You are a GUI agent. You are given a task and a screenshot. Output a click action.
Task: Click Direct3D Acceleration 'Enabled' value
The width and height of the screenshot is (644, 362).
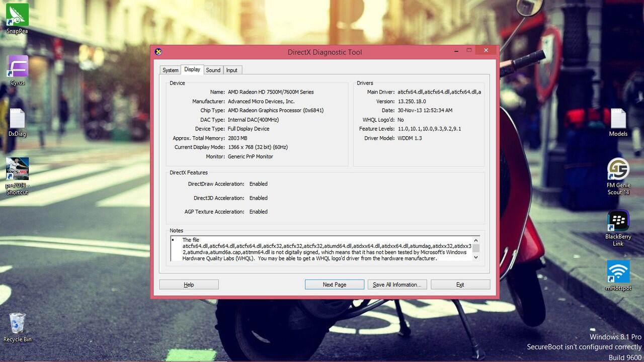(259, 198)
